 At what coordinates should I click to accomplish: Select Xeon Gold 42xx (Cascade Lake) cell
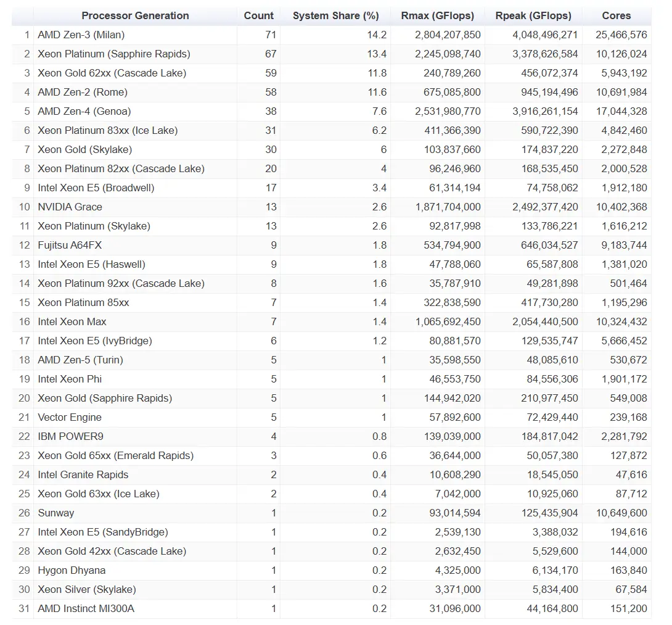pos(112,551)
